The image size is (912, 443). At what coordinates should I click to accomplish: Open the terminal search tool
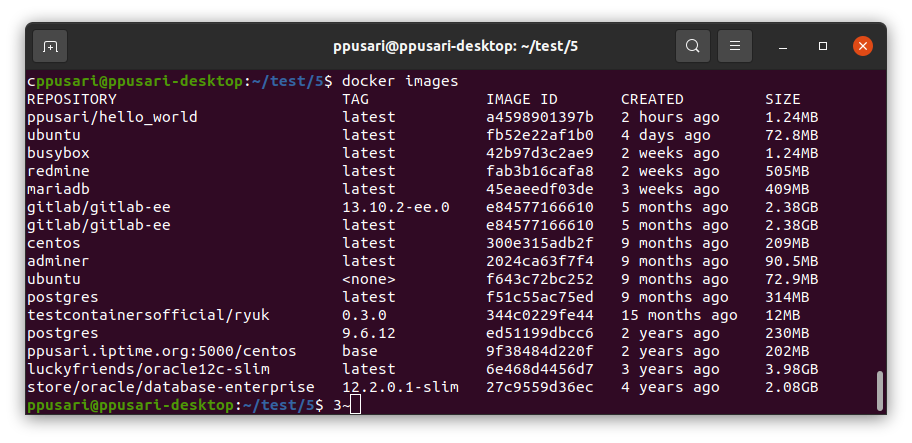click(692, 46)
